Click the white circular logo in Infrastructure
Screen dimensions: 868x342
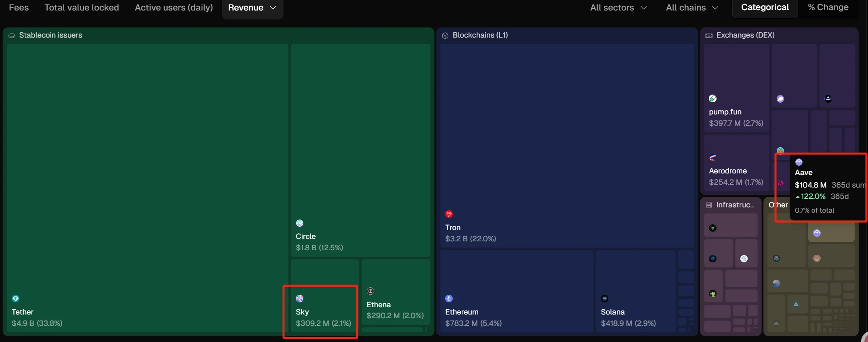coord(744,259)
